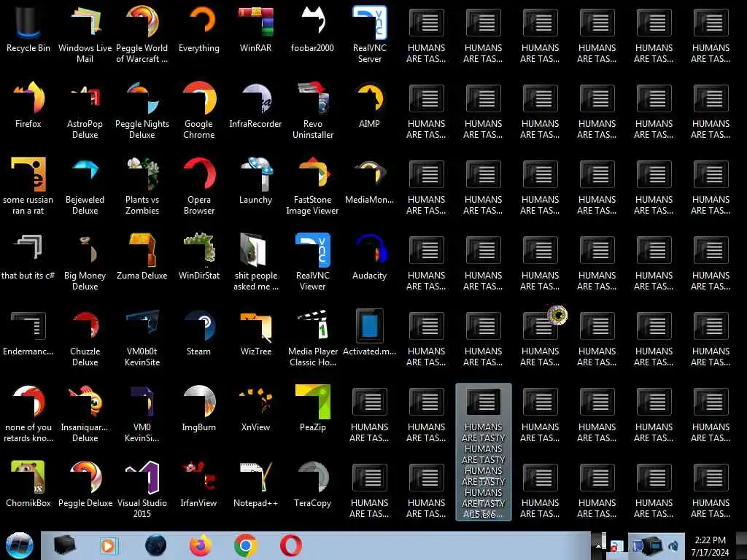Click the Everything search shortcut
Viewport: 747px width, 560px height.
point(199,29)
